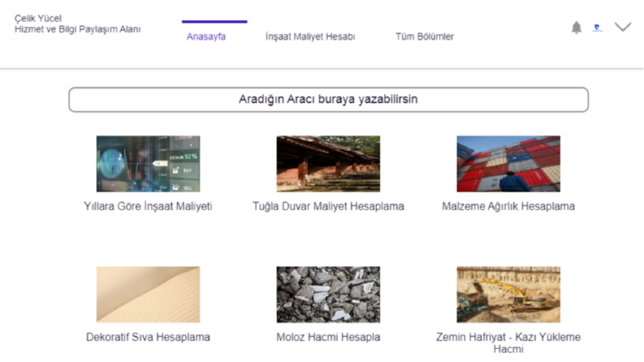The width and height of the screenshot is (644, 362).
Task: Open the Yıllara Göre İnşaat Maliyeti thumbnail
Action: [x=149, y=164]
